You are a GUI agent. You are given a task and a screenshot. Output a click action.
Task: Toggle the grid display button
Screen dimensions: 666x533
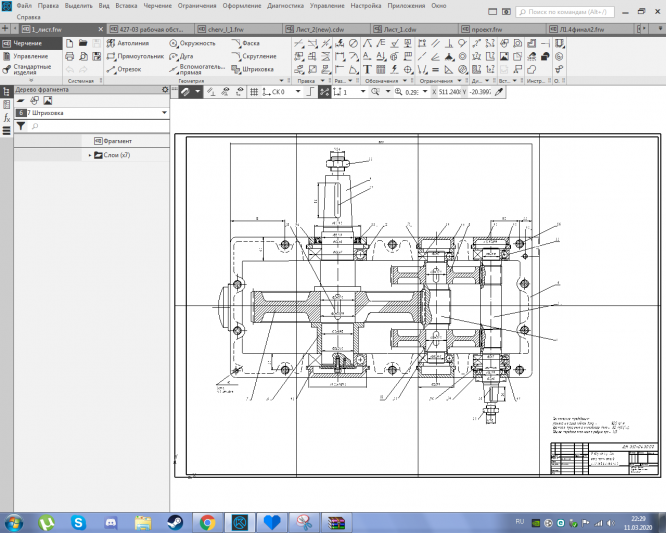pyautogui.click(x=256, y=91)
